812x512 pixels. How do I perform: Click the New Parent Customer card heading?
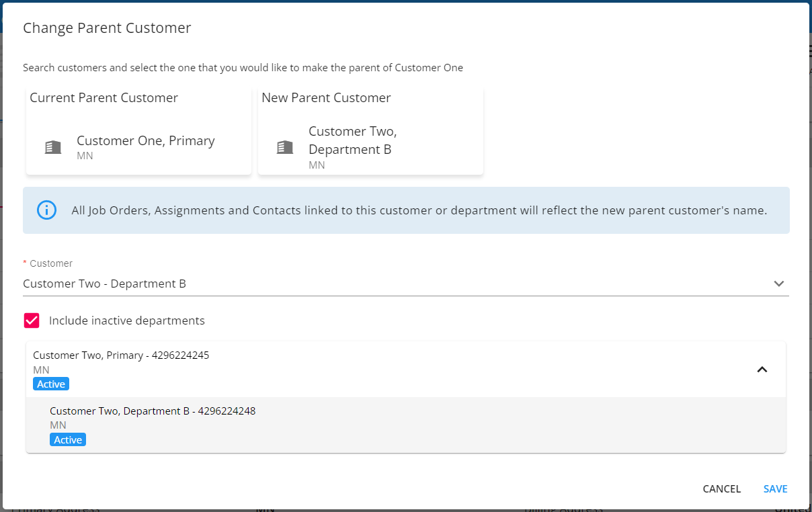[x=326, y=98]
